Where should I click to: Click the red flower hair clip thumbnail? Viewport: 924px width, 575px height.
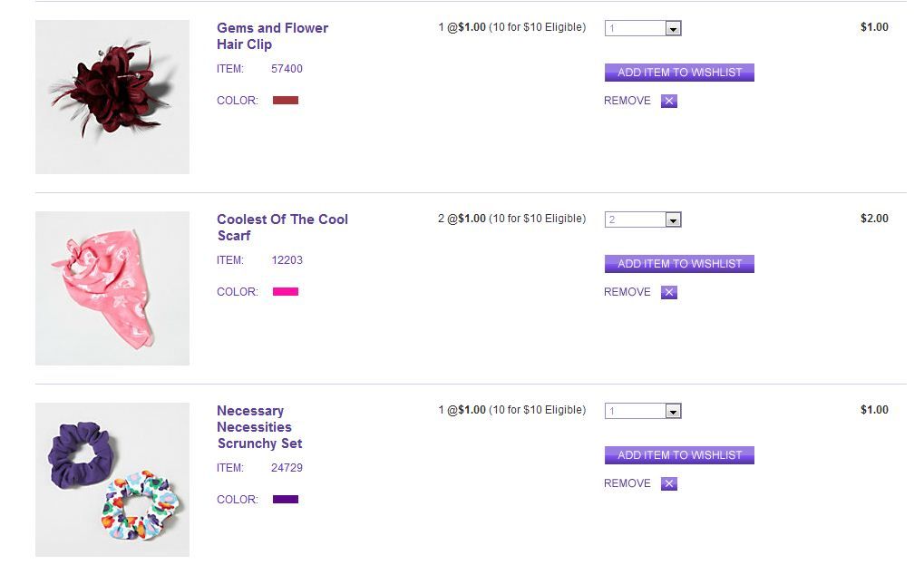click(112, 97)
